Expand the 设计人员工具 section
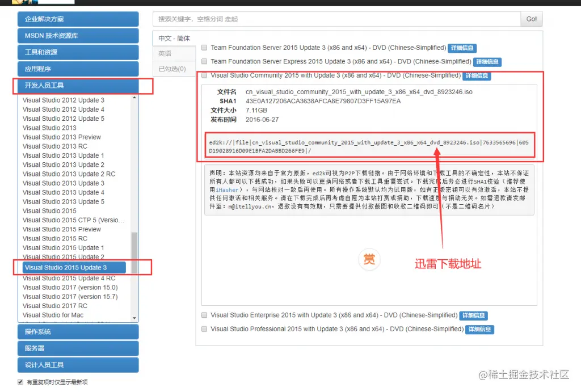Image resolution: width=581 pixels, height=392 pixels. click(x=78, y=365)
